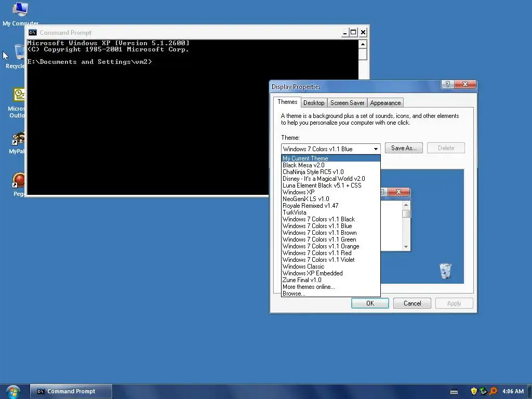The height and width of the screenshot is (399, 532).
Task: Click the Command Prompt scroll up arrow
Action: pos(363,44)
